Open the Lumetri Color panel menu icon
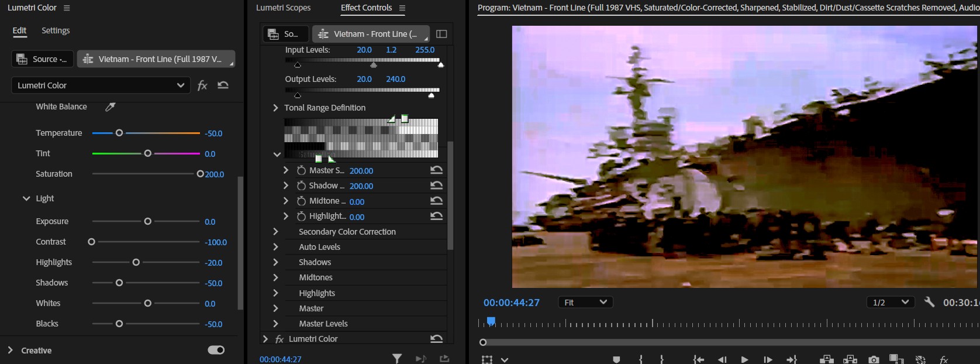This screenshot has width=980, height=364. (x=67, y=8)
